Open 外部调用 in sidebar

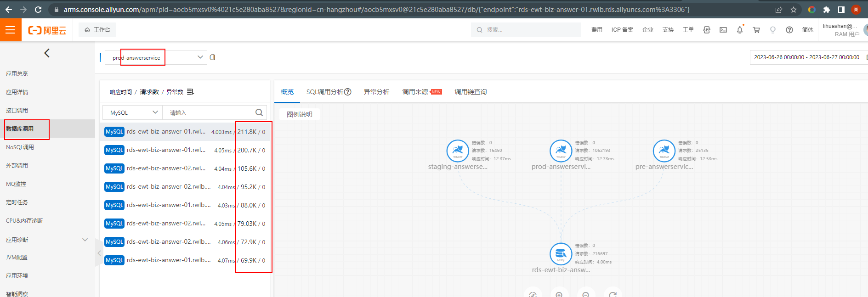17,166
